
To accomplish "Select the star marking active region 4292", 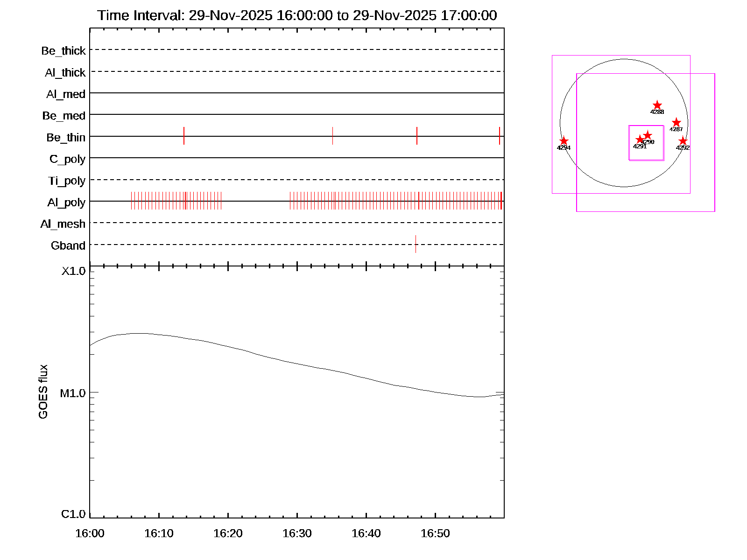I will pos(683,141).
